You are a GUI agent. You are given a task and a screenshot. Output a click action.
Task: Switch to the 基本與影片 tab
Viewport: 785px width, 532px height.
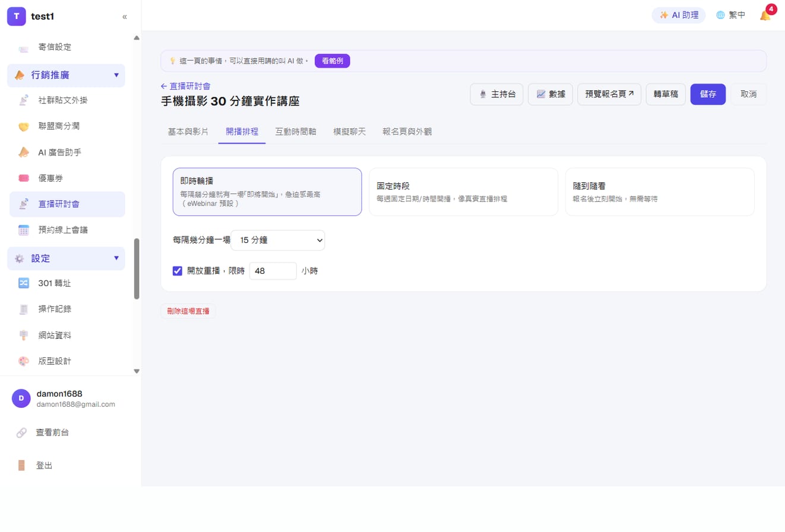(x=188, y=132)
